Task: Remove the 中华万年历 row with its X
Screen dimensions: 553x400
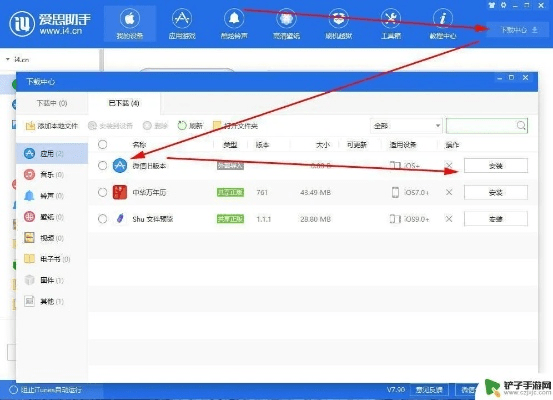Action: 449,192
